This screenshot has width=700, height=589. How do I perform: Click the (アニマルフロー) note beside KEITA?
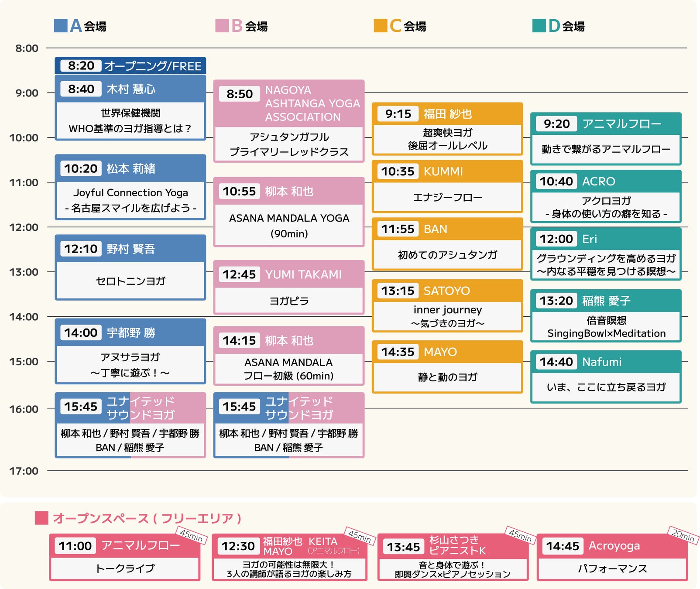[x=334, y=551]
